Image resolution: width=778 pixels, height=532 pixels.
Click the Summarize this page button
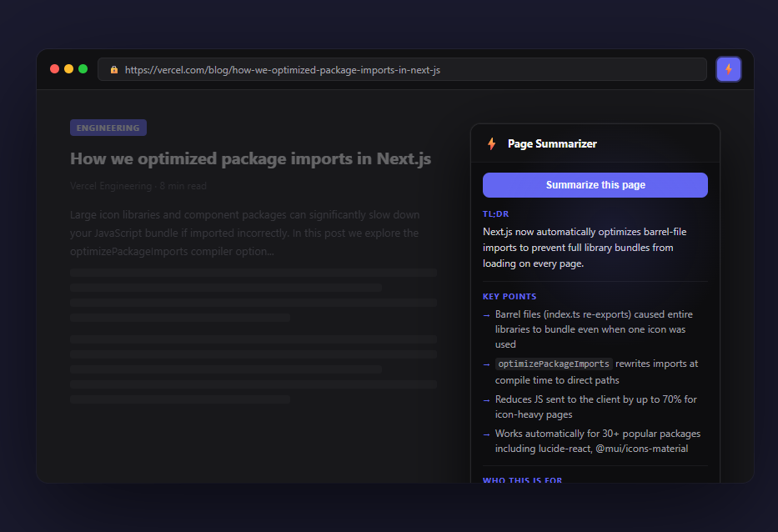click(595, 185)
